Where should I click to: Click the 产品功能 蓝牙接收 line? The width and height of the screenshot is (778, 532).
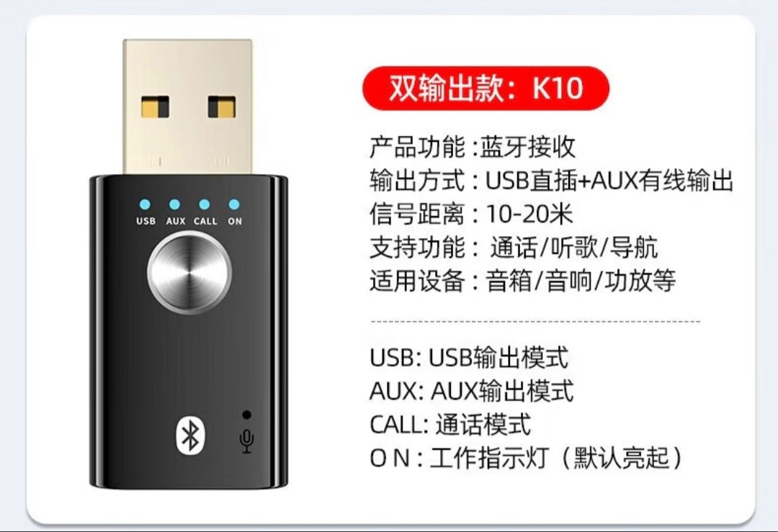[473, 147]
